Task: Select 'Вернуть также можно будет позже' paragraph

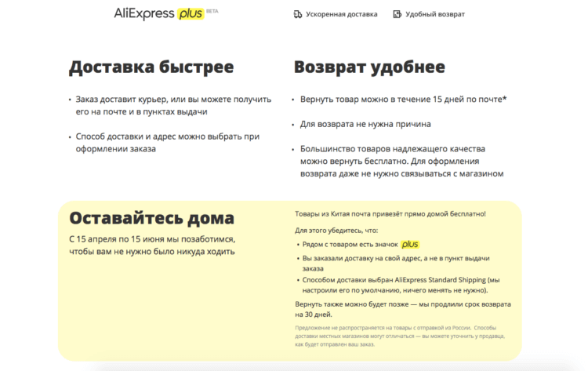Action: 403,310
